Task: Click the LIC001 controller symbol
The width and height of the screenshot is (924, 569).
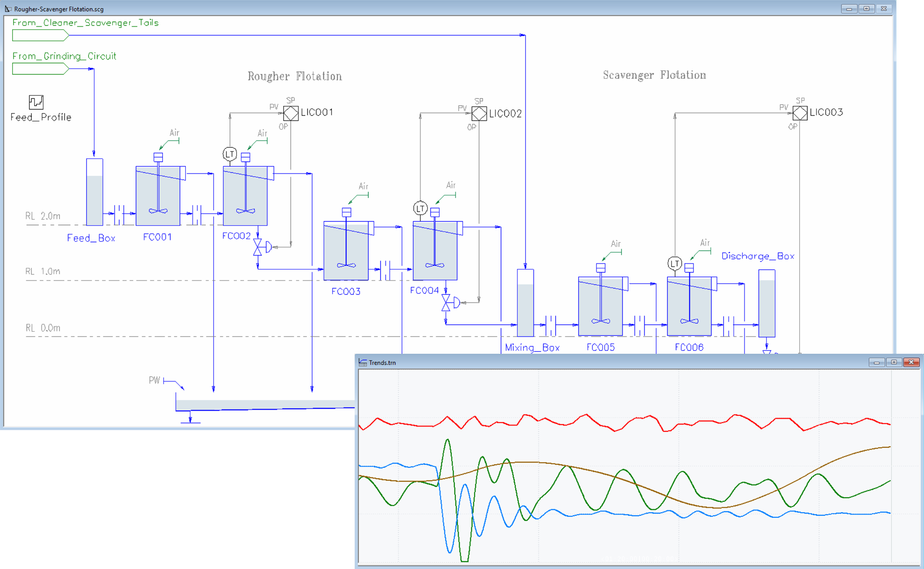Action: tap(291, 113)
